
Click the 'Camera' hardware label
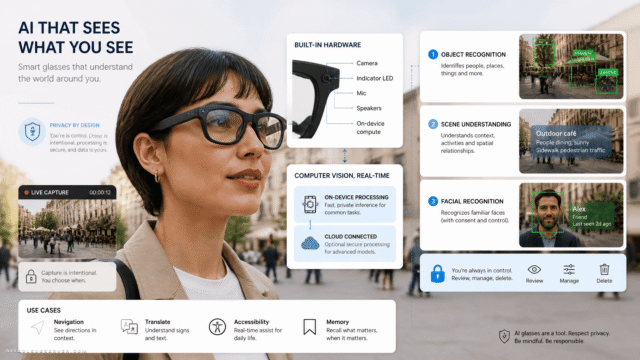(367, 63)
